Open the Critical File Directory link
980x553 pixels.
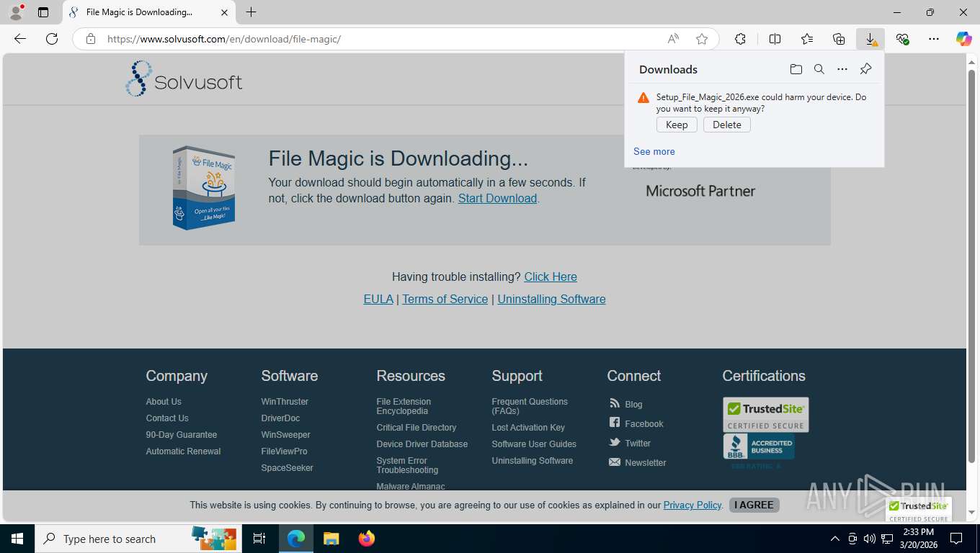(416, 428)
